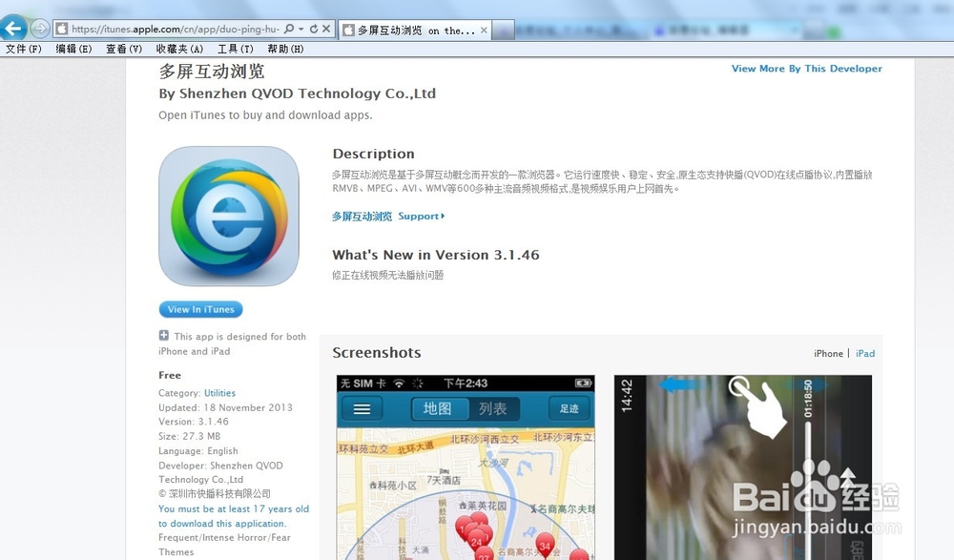Click the browser Forward arrow button
954x560 pixels.
pyautogui.click(x=39, y=28)
